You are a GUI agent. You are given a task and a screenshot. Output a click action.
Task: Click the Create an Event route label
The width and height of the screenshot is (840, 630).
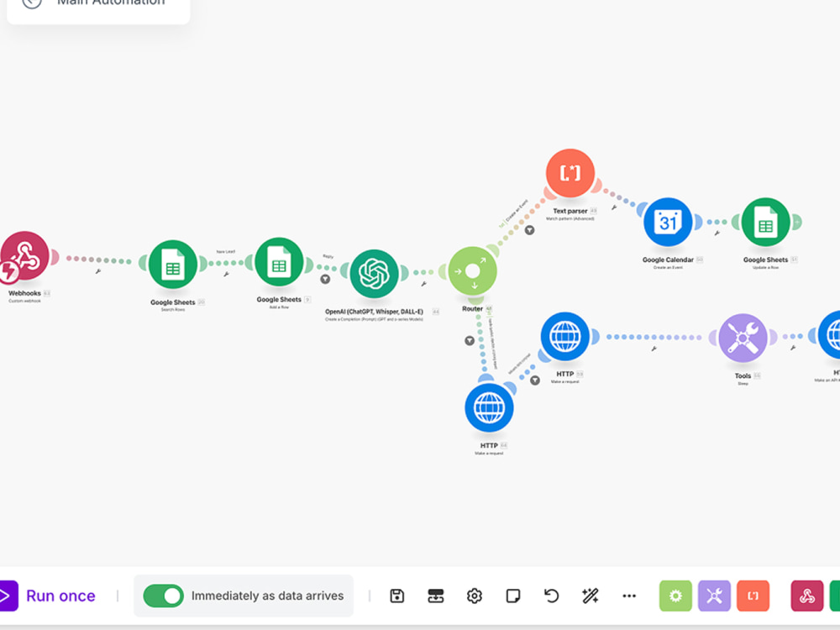[x=517, y=210]
